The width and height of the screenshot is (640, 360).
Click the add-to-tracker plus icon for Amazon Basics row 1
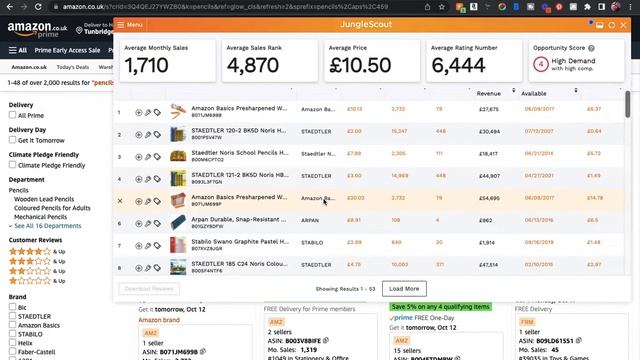139,112
